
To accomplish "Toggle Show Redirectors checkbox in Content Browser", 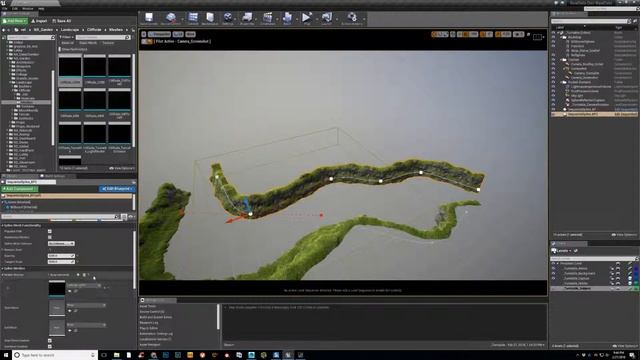I will pyautogui.click(x=60, y=49).
